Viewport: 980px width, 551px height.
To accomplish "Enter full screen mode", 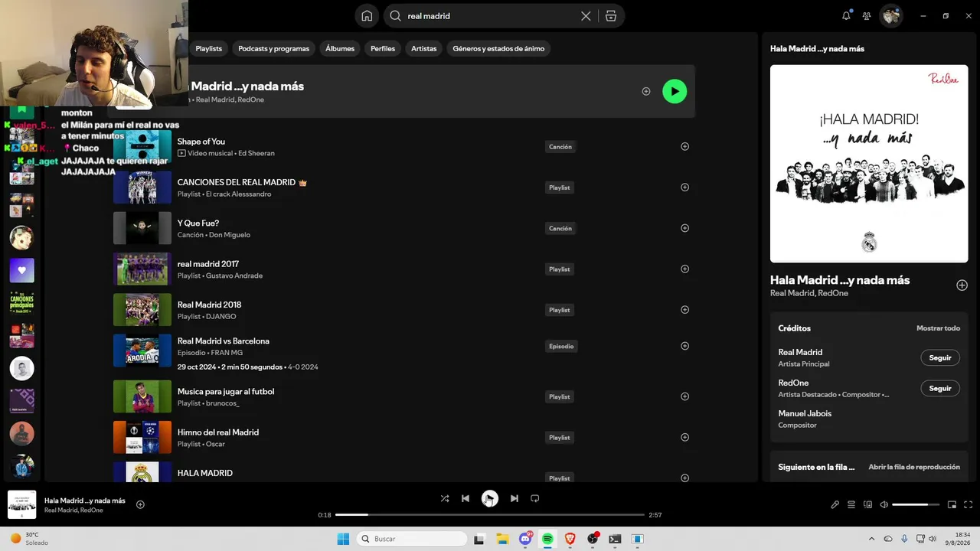I will click(x=969, y=504).
